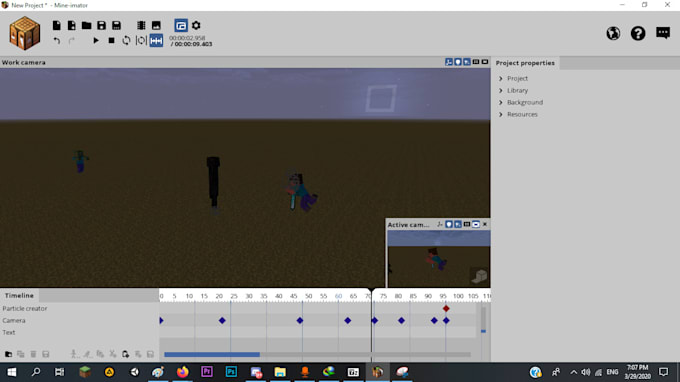Screen dimensions: 680x382
Task: Toggle controls icon in Work camera header
Action: (x=449, y=62)
